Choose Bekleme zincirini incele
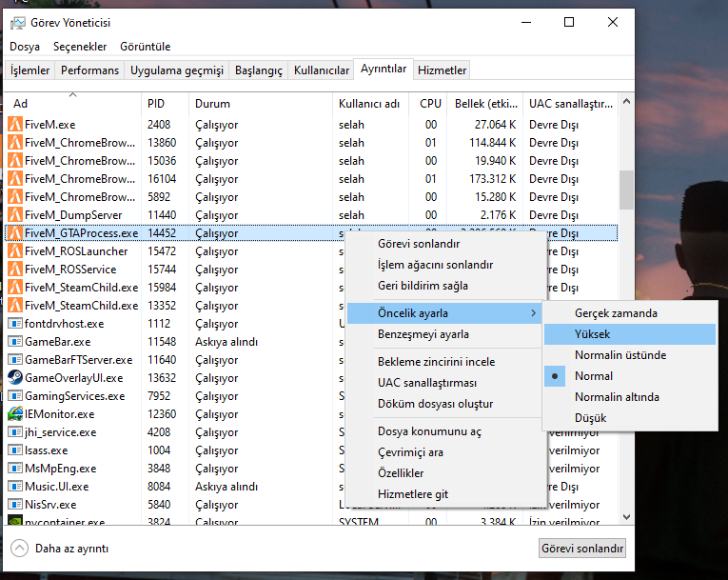728x580 pixels. coord(444,362)
